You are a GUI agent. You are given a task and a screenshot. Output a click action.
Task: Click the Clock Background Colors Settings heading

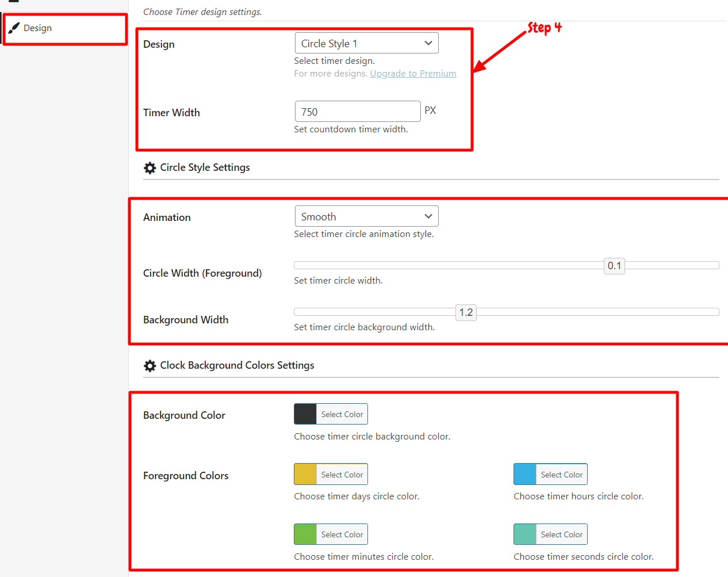[x=237, y=365]
